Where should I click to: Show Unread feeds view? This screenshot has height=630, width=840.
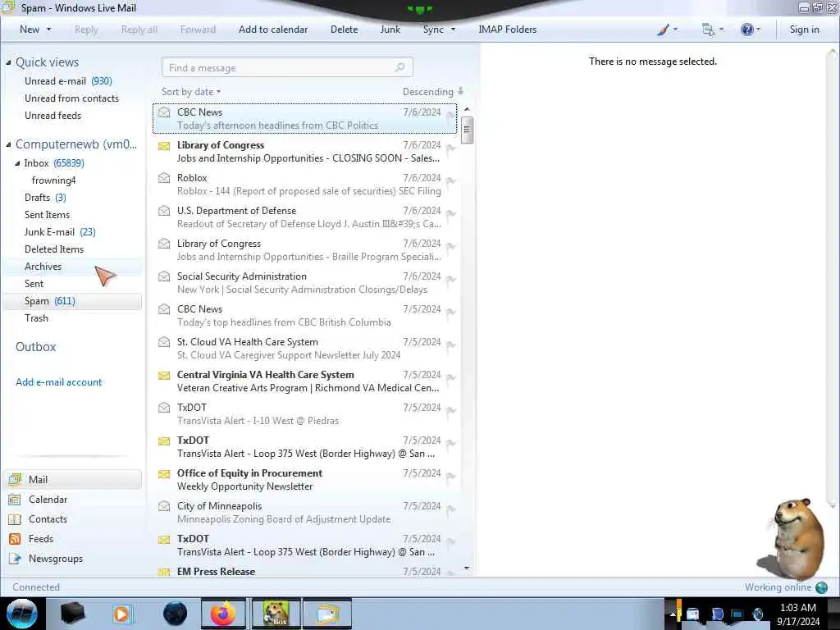click(x=52, y=115)
